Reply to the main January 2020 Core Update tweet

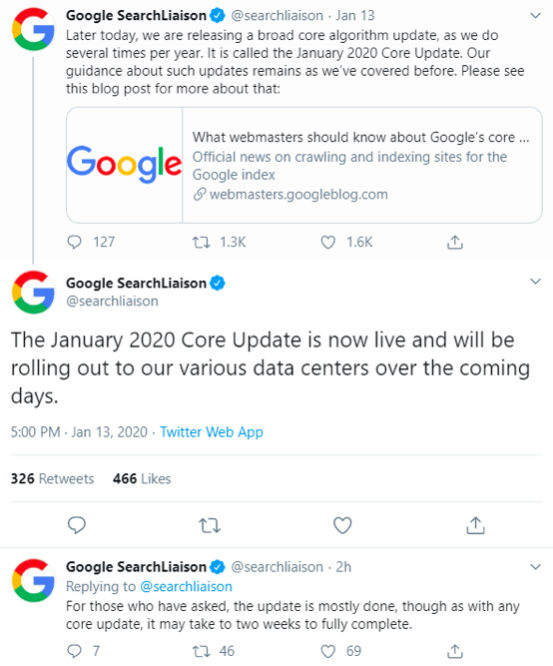coord(77,525)
